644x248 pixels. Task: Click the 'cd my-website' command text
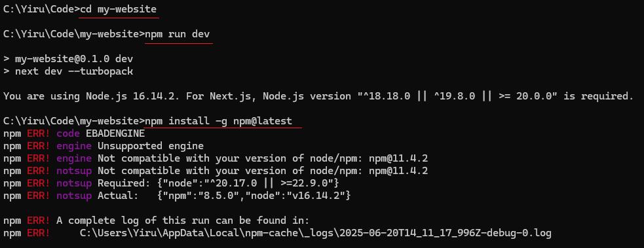[119, 9]
